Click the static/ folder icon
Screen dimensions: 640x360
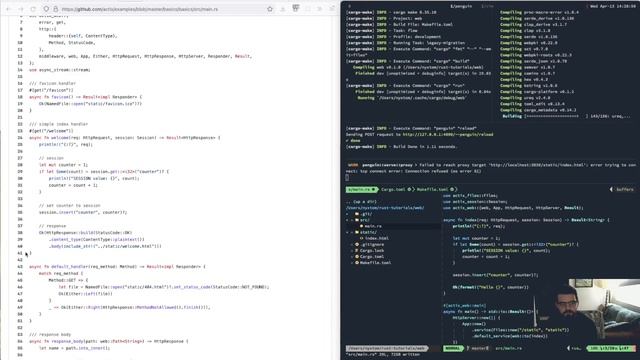click(x=357, y=232)
